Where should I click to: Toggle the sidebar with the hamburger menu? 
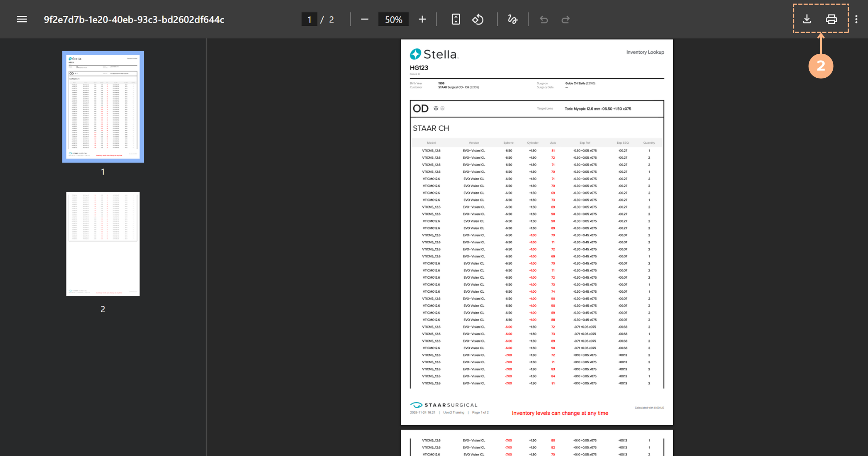tap(22, 19)
